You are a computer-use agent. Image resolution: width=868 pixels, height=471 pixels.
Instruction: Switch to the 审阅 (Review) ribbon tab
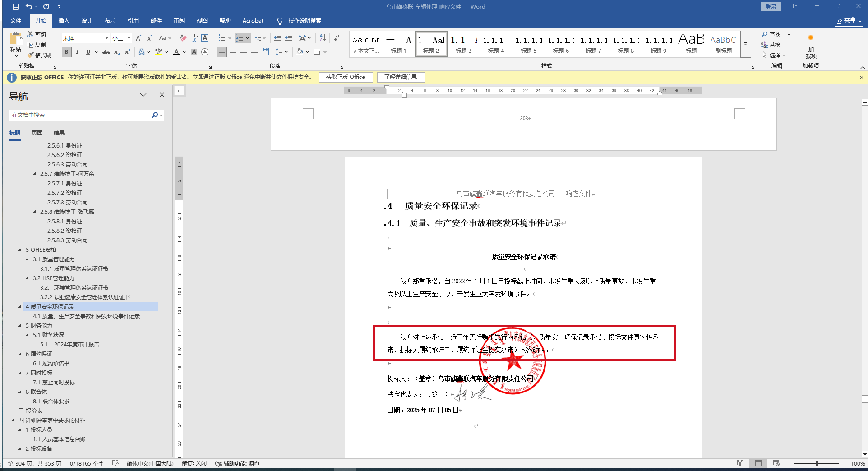179,21
